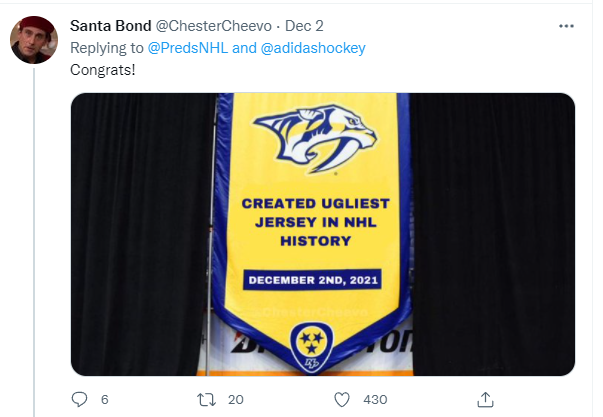Visit the @PredsNHL mention
The width and height of the screenshot is (603, 417).
[x=179, y=47]
